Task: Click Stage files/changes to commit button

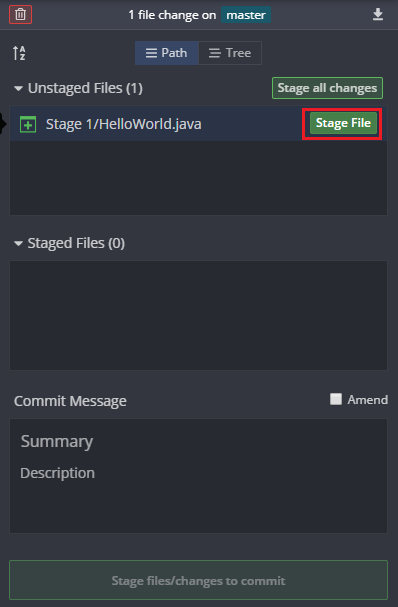Action: [x=198, y=580]
